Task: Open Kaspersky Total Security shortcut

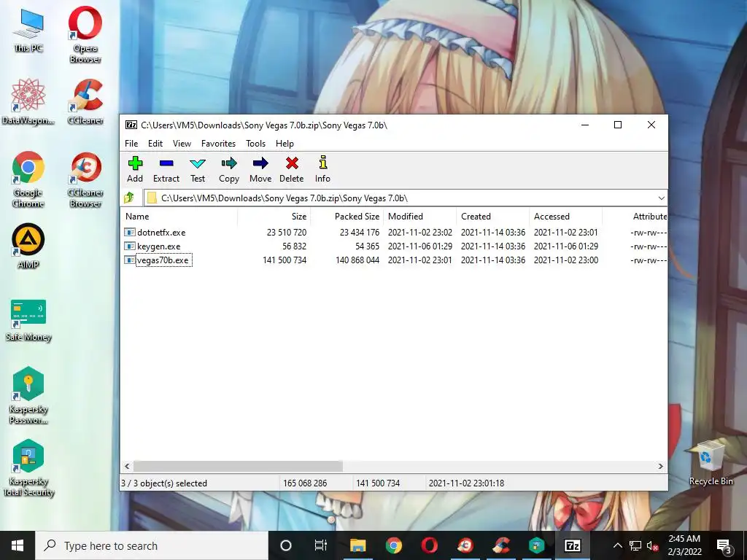Action: [x=28, y=467]
